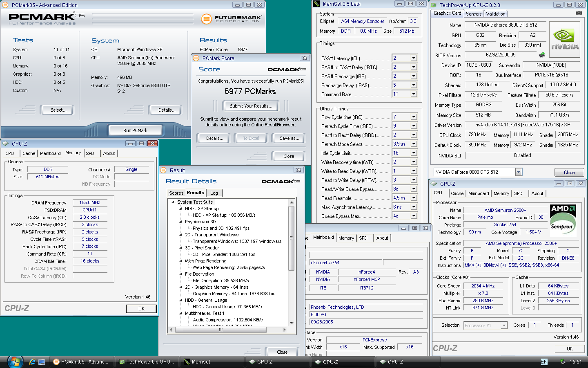Click the EN language indicator
588x368 pixels.
coord(544,361)
